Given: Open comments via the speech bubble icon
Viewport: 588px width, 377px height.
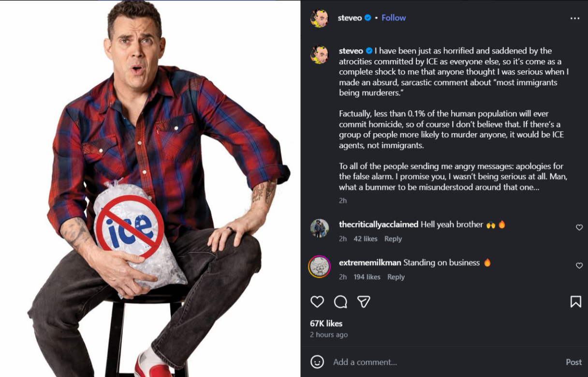Looking at the screenshot, I should click(x=340, y=302).
